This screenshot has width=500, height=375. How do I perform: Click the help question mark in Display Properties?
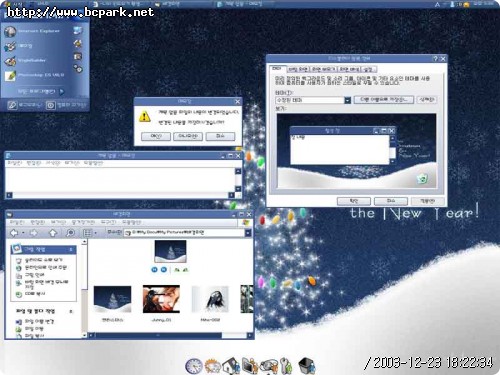[435, 59]
